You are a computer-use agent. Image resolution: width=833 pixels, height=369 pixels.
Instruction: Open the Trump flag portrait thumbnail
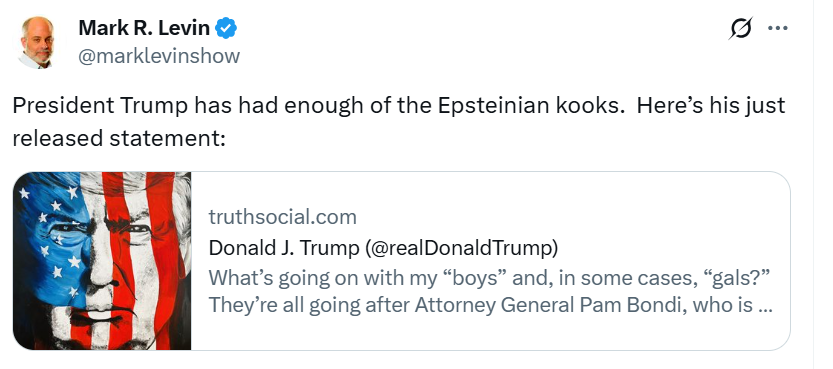(102, 261)
